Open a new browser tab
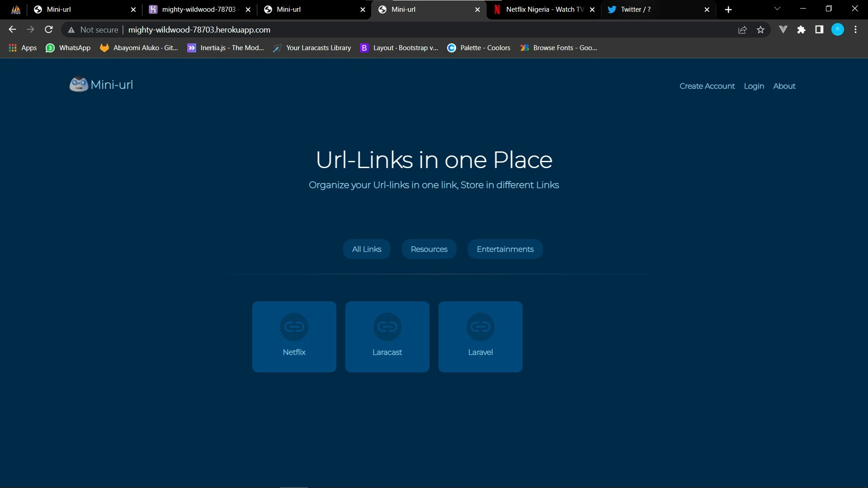Viewport: 868px width, 488px height. click(x=728, y=9)
